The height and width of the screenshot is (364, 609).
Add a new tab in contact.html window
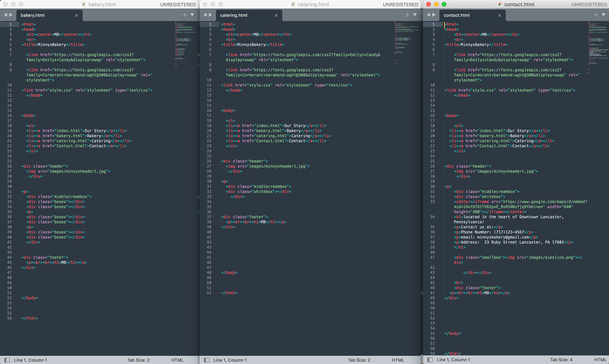coord(596,15)
